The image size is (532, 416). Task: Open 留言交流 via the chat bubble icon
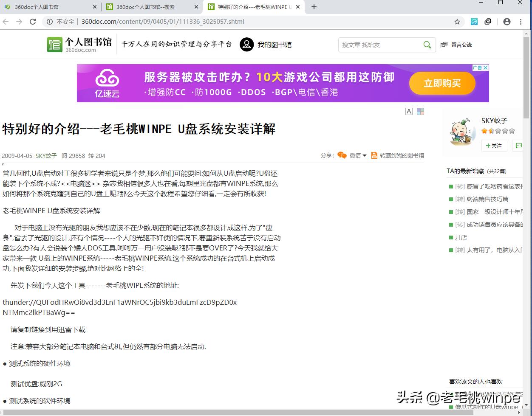coord(444,45)
